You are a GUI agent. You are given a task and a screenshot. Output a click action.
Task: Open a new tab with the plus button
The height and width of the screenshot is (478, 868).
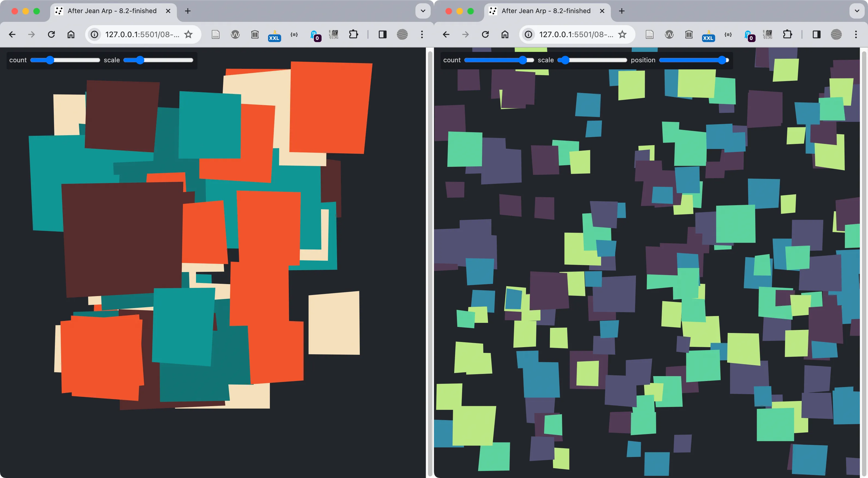click(187, 11)
